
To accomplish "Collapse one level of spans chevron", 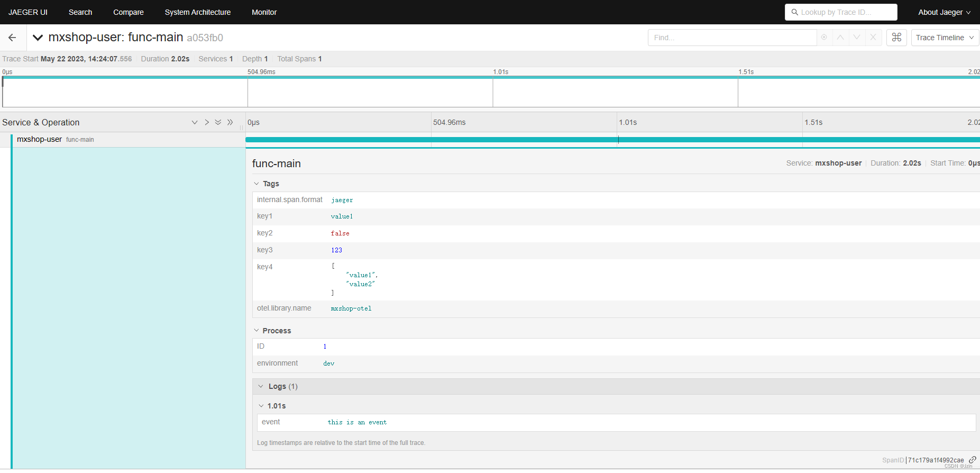I will 207,122.
